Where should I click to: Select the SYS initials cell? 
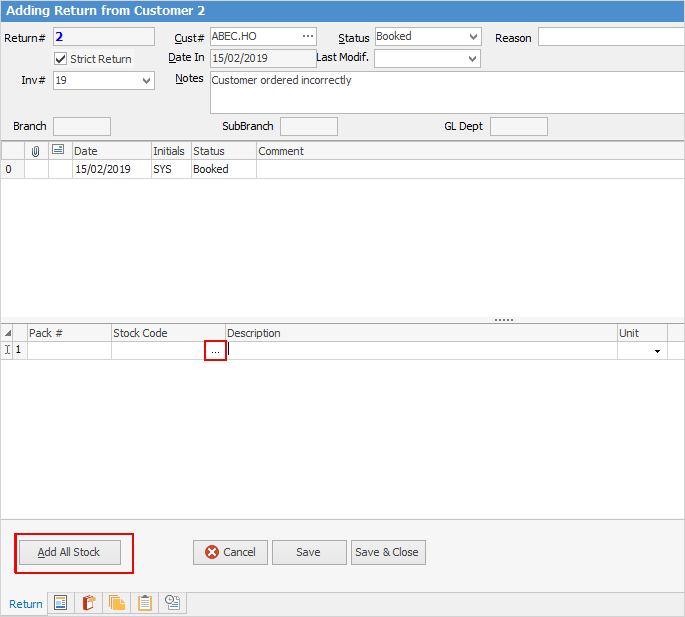coord(171,169)
